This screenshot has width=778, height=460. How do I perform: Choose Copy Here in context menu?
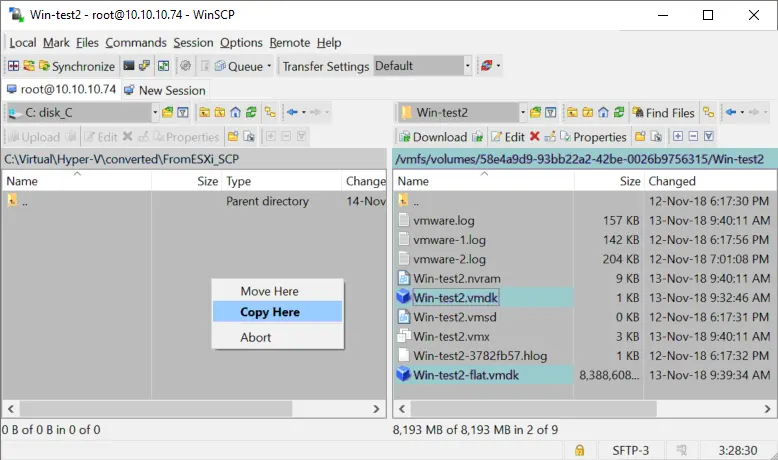(278, 312)
